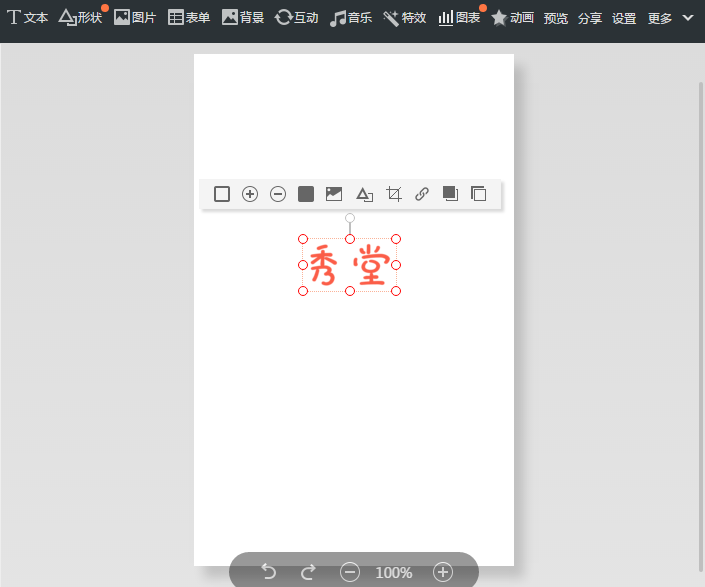The width and height of the screenshot is (705, 587).
Task: Open the 音乐 music menu
Action: coord(351,18)
